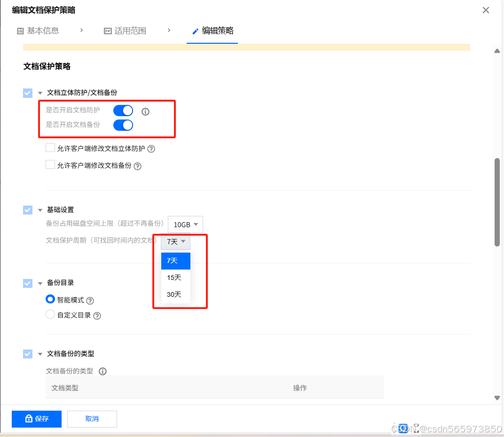Close the 编辑文档保护策略 dialog
Image resolution: width=504 pixels, height=437 pixels.
point(486,10)
